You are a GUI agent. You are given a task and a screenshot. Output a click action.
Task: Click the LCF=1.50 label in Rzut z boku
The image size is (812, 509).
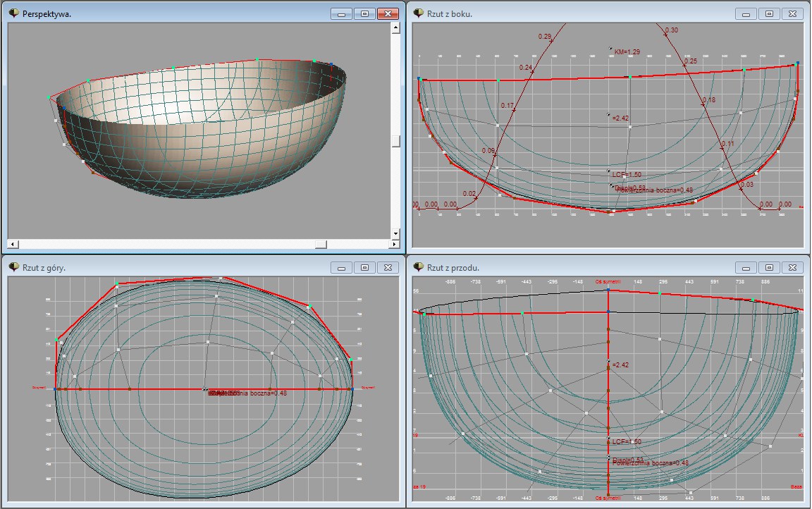coord(627,175)
